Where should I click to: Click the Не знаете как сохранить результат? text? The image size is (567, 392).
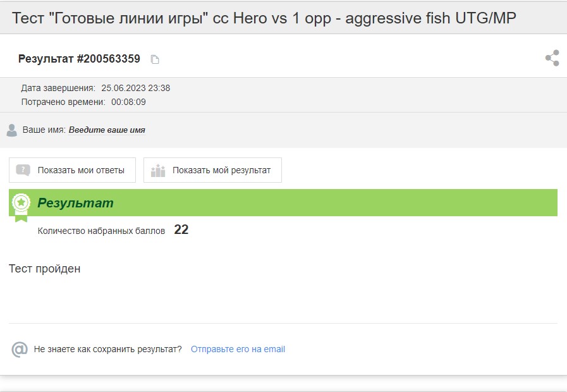(x=107, y=350)
